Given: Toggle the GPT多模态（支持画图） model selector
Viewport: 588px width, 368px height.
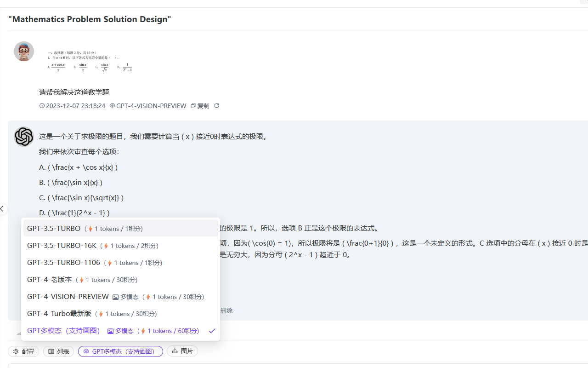Looking at the screenshot, I should (120, 351).
